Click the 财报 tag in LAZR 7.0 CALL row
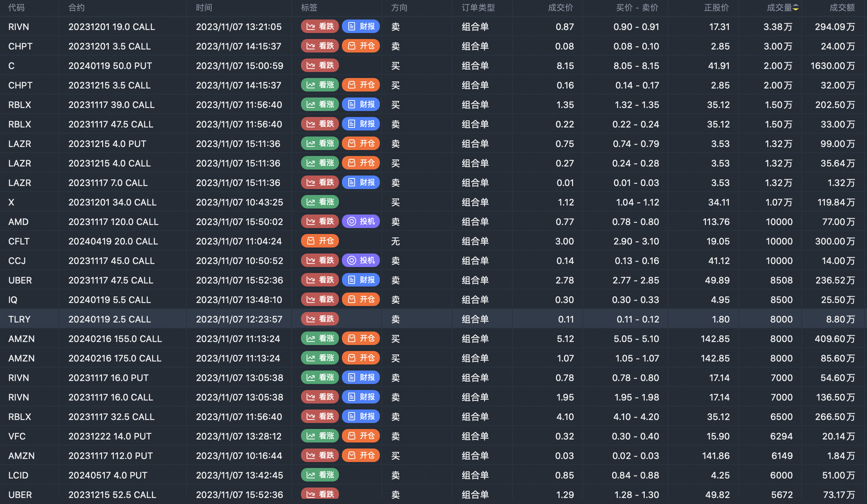867x504 pixels. [x=361, y=183]
